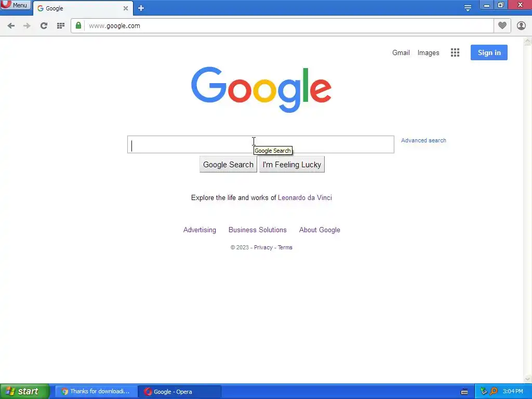Click the safely remove hardware tray icon
This screenshot has width=532, height=399.
(x=484, y=392)
